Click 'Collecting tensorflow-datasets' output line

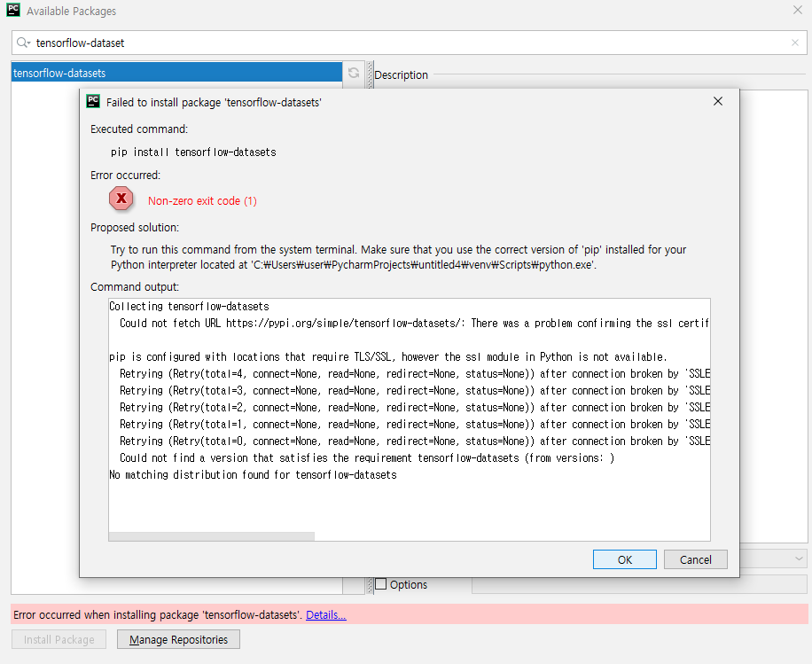(x=189, y=306)
